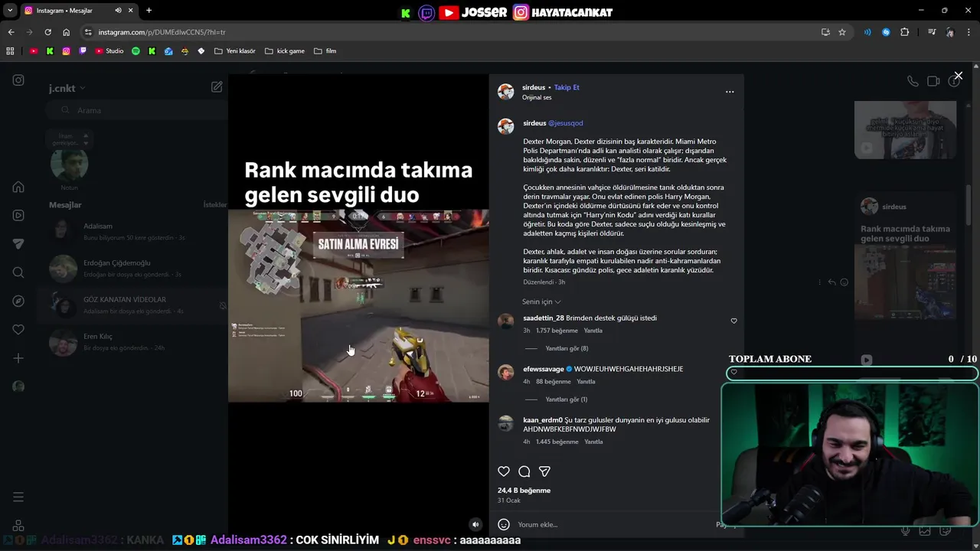The image size is (980, 551).
Task: Compose new message with pencil icon
Action: click(217, 87)
